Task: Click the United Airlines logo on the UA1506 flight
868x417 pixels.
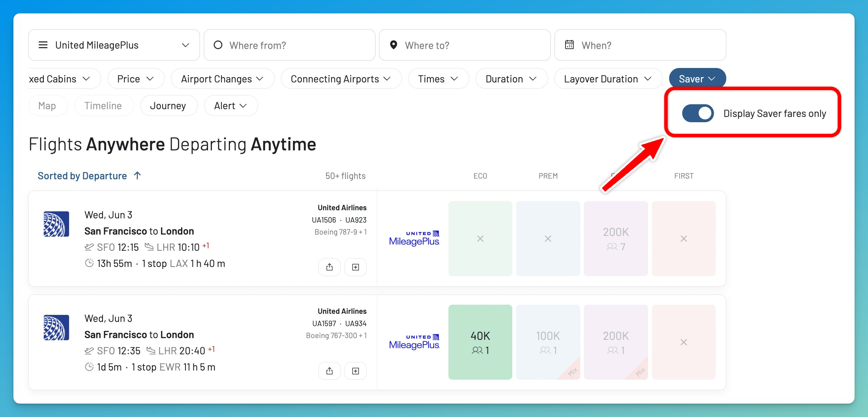Action: coord(56,224)
